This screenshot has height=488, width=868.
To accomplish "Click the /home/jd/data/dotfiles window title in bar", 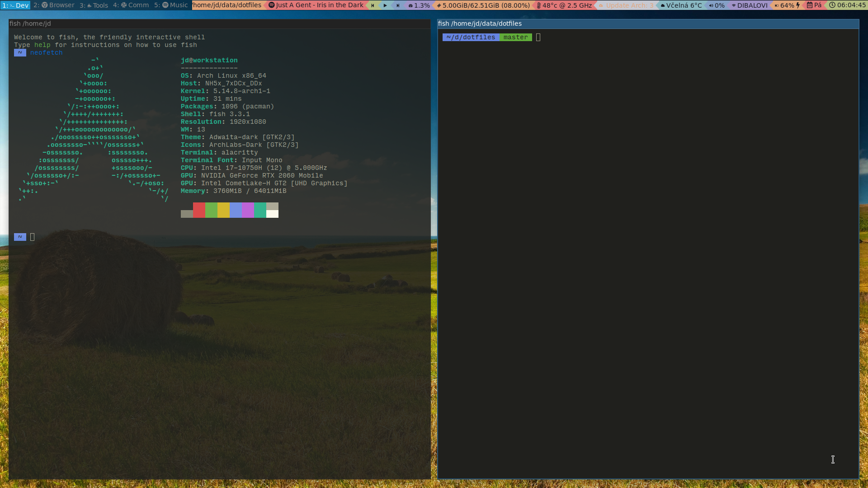I will point(227,5).
